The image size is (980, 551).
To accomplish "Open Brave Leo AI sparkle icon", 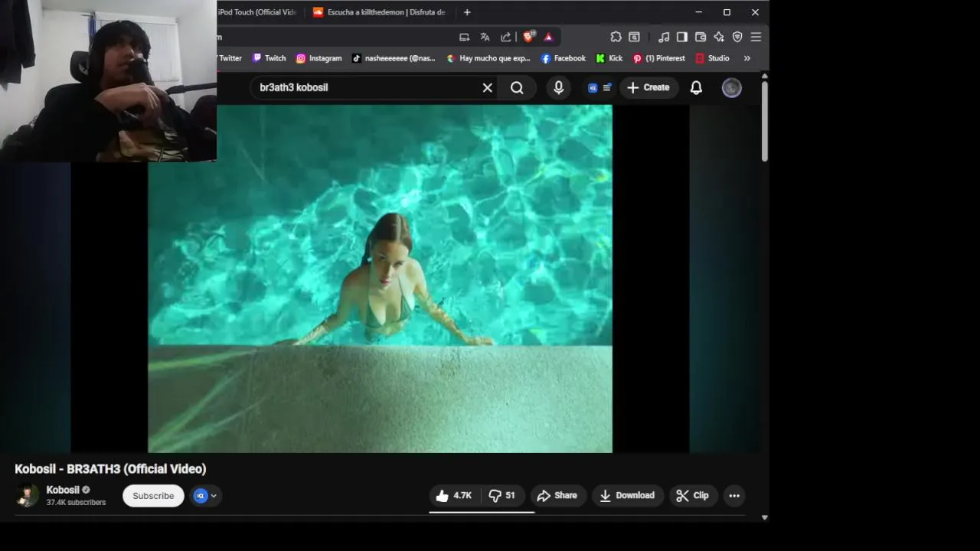I will pyautogui.click(x=718, y=37).
